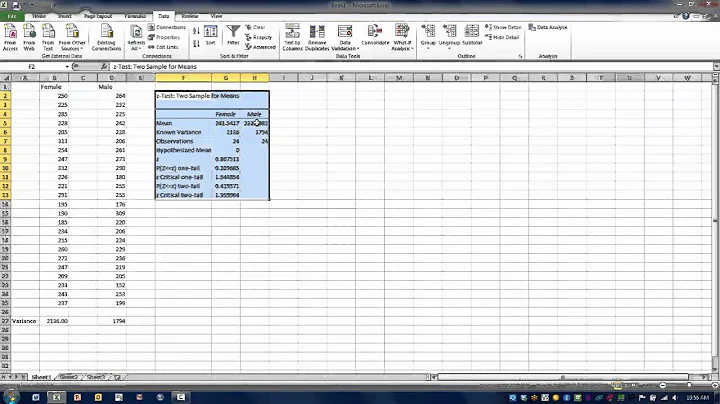Click the zoom out minus button

[x=662, y=385]
